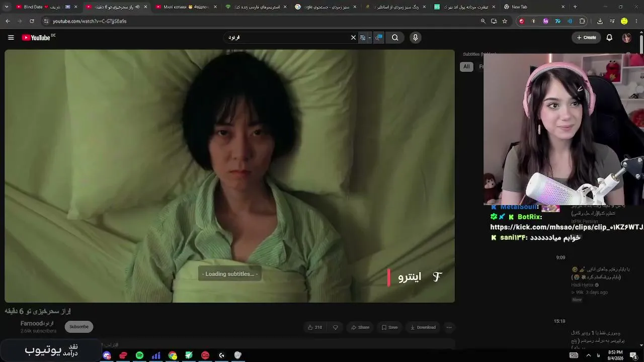Reload the current page
Image resolution: width=644 pixels, height=362 pixels.
tap(32, 21)
